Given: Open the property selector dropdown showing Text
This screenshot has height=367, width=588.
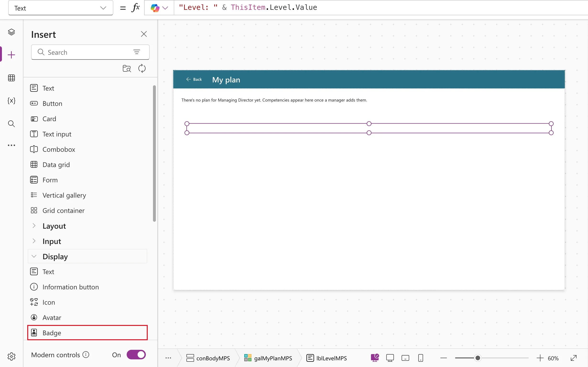Looking at the screenshot, I should tap(60, 8).
